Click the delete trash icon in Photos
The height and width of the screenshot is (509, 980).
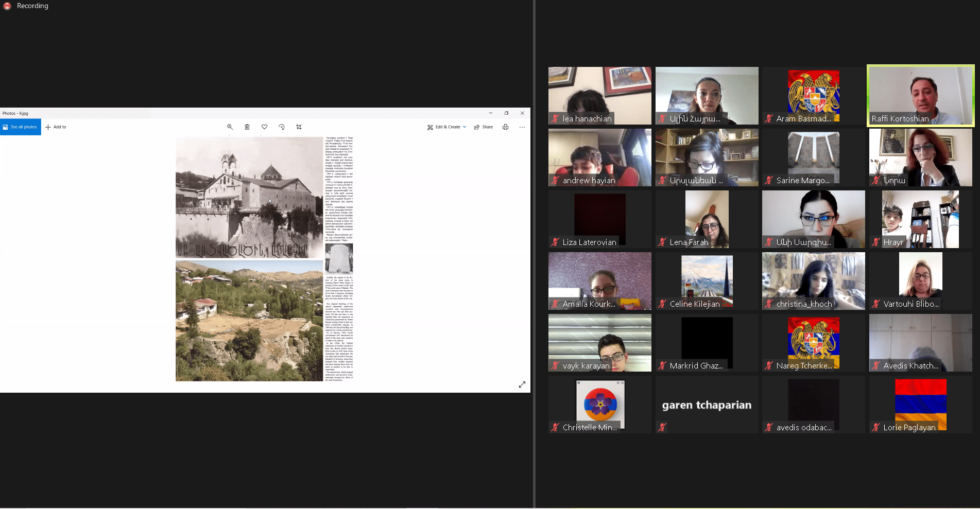tap(247, 127)
